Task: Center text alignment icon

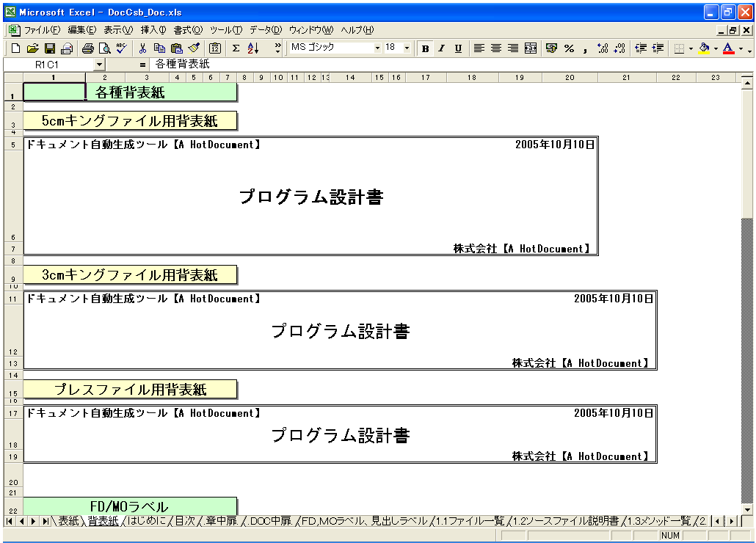Action: (496, 48)
